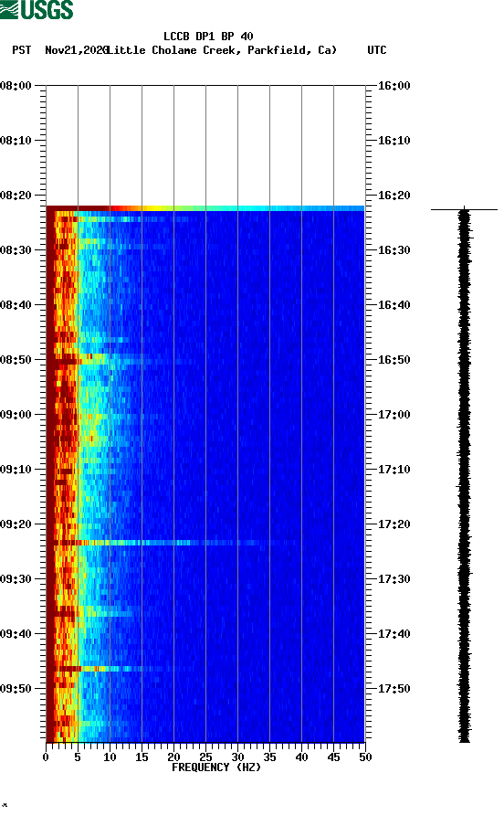Click the 08:50 PST time label
504x815 pixels.
pos(16,360)
